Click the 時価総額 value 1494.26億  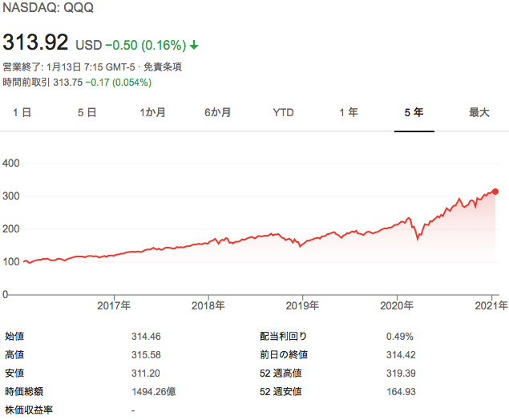point(154,391)
